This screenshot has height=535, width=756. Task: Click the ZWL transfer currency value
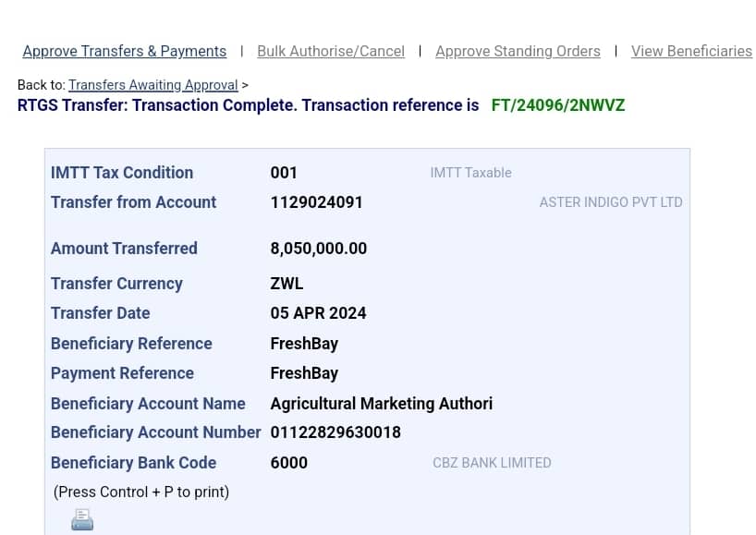click(287, 284)
